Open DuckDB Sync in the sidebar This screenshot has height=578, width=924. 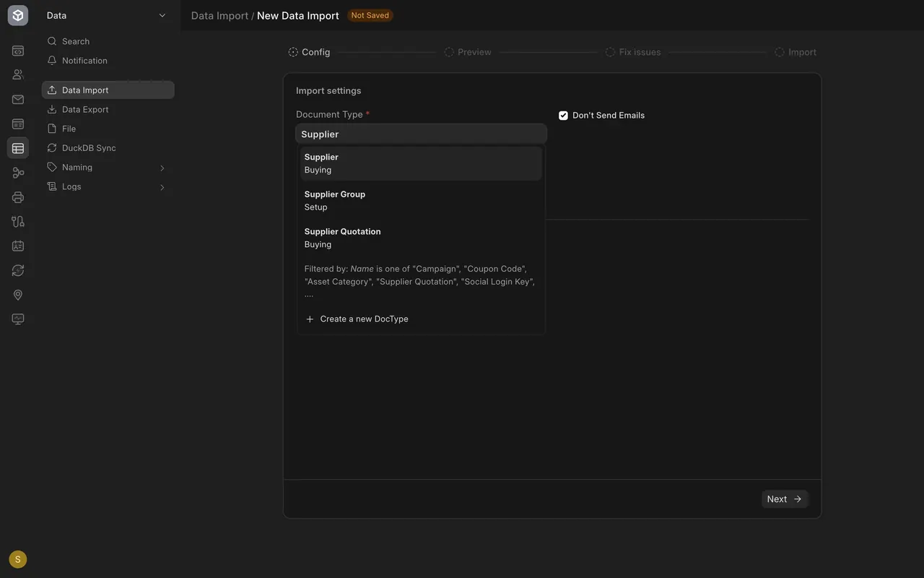tap(108, 148)
